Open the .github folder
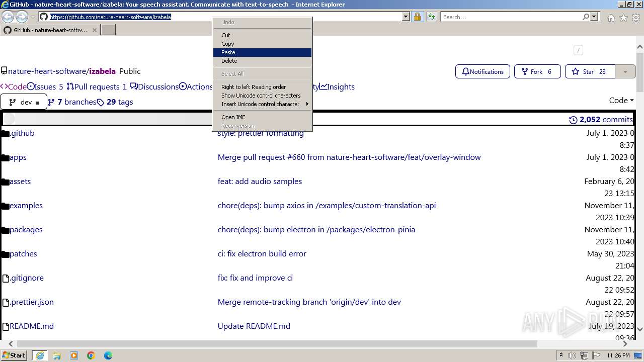The width and height of the screenshot is (644, 362). pos(22,133)
